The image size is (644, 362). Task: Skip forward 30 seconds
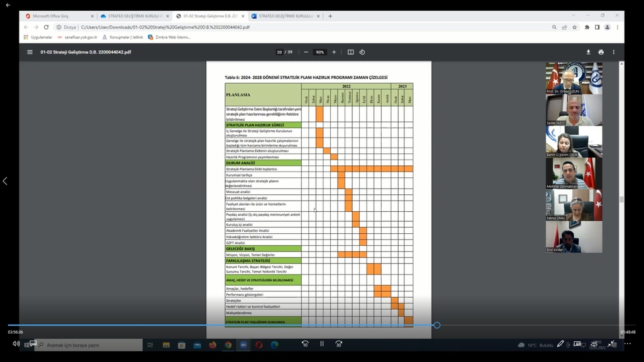pyautogui.click(x=339, y=344)
